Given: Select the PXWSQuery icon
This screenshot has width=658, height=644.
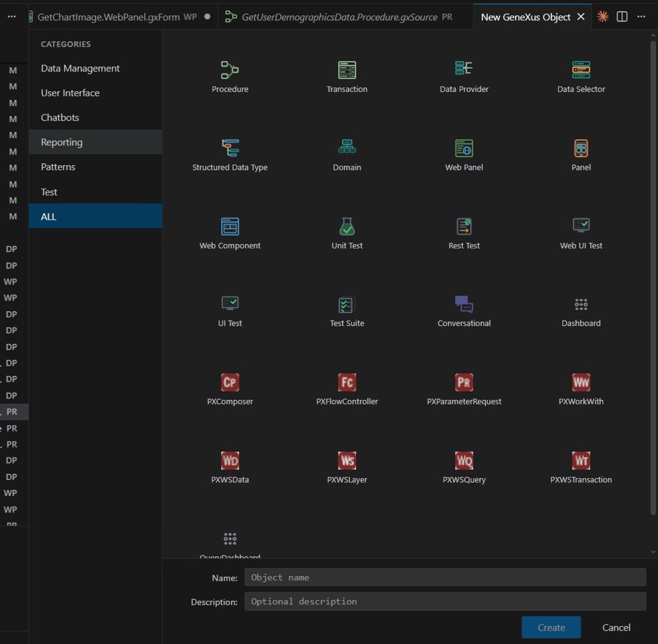Looking at the screenshot, I should (x=464, y=460).
